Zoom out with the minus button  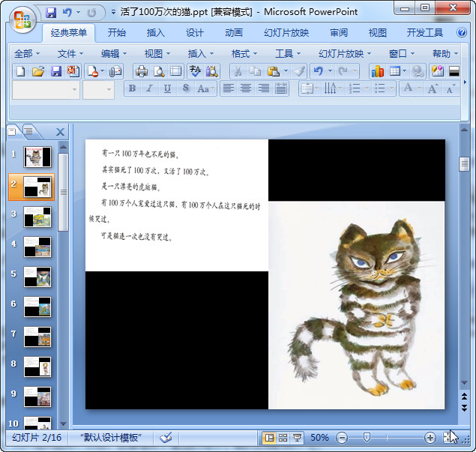pos(342,438)
